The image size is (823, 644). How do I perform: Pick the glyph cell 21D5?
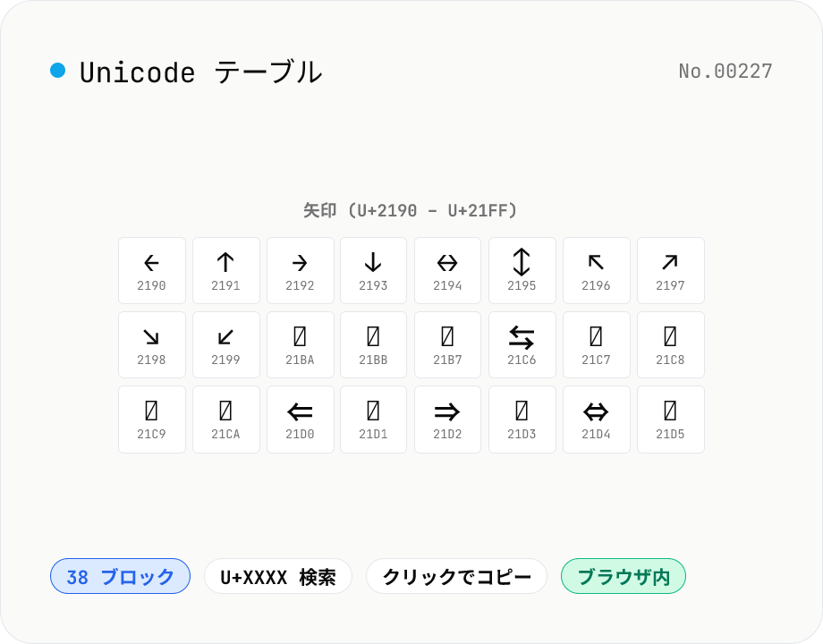point(670,419)
